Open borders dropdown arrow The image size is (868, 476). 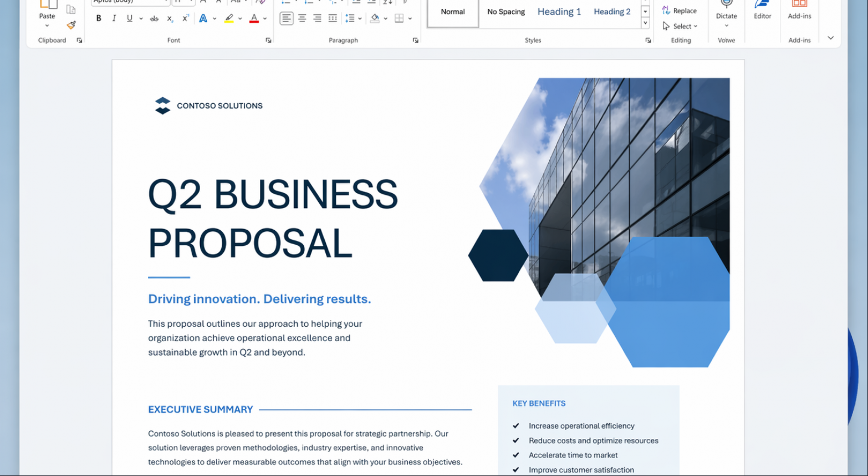coord(410,18)
